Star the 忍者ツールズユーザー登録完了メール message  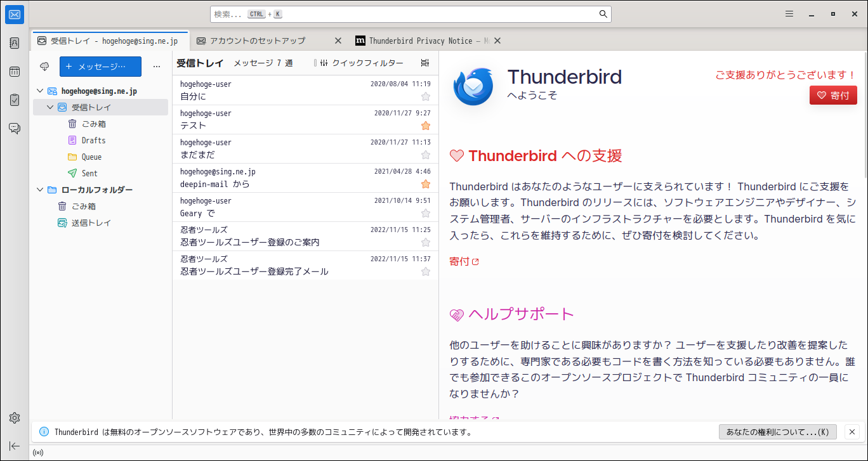(x=426, y=271)
